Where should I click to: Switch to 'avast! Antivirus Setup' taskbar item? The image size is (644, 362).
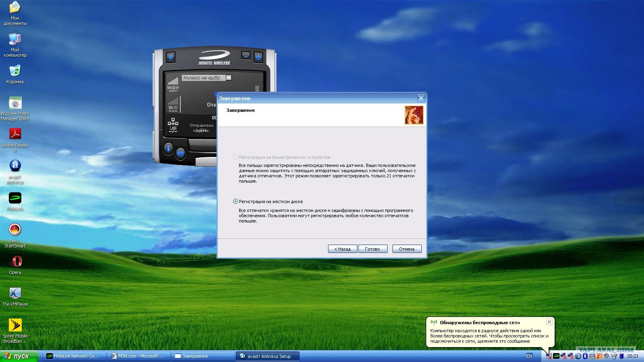(x=268, y=356)
